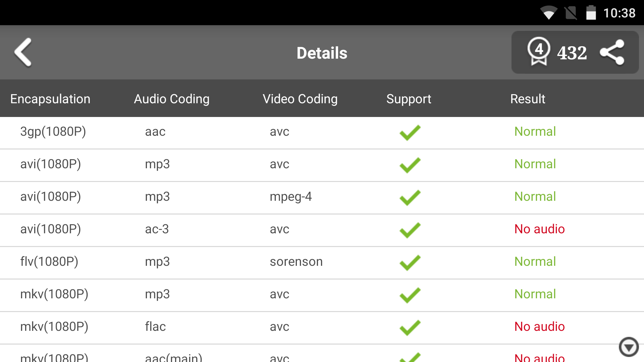Image resolution: width=644 pixels, height=362 pixels.
Task: Tap the mpeg-4 video coding entry
Action: click(291, 197)
